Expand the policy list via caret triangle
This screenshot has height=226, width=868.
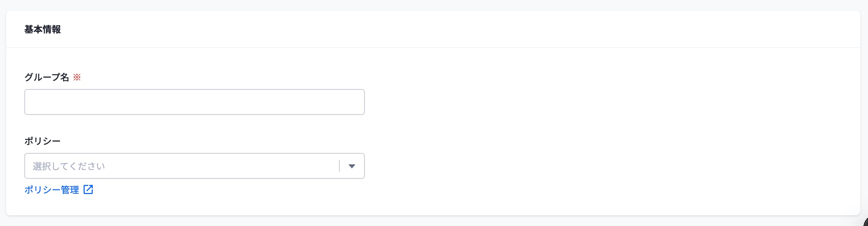tap(352, 166)
